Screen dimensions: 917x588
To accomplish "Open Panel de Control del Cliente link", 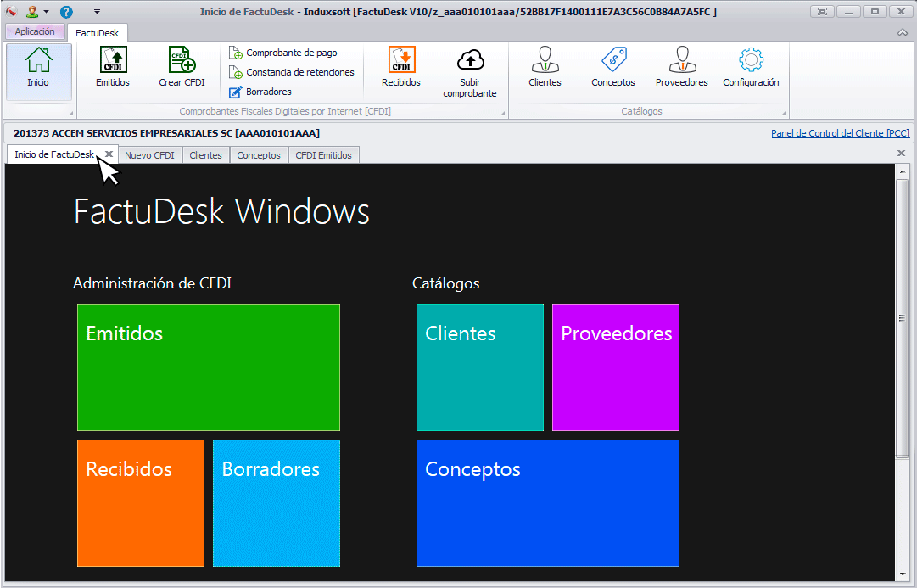I will click(x=841, y=133).
